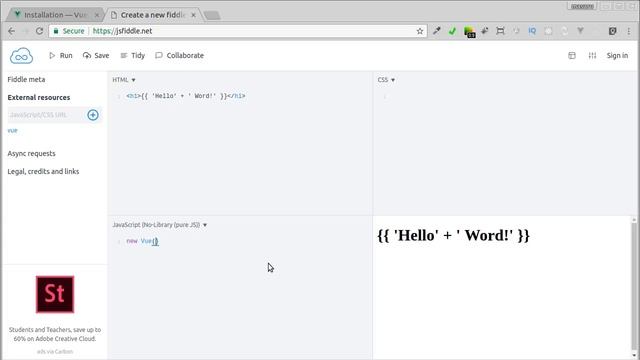Close the Installation Vue tab
This screenshot has width=640, height=360.
(97, 15)
